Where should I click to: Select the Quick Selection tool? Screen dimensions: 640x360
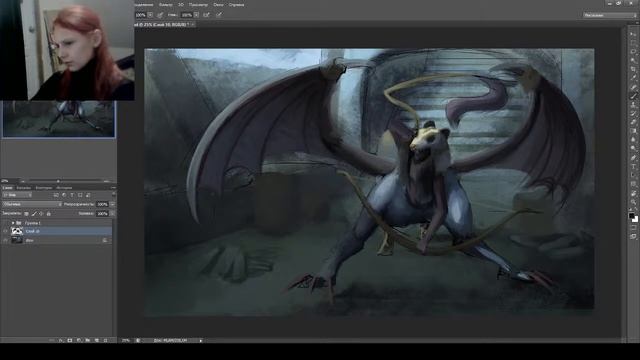tap(633, 60)
